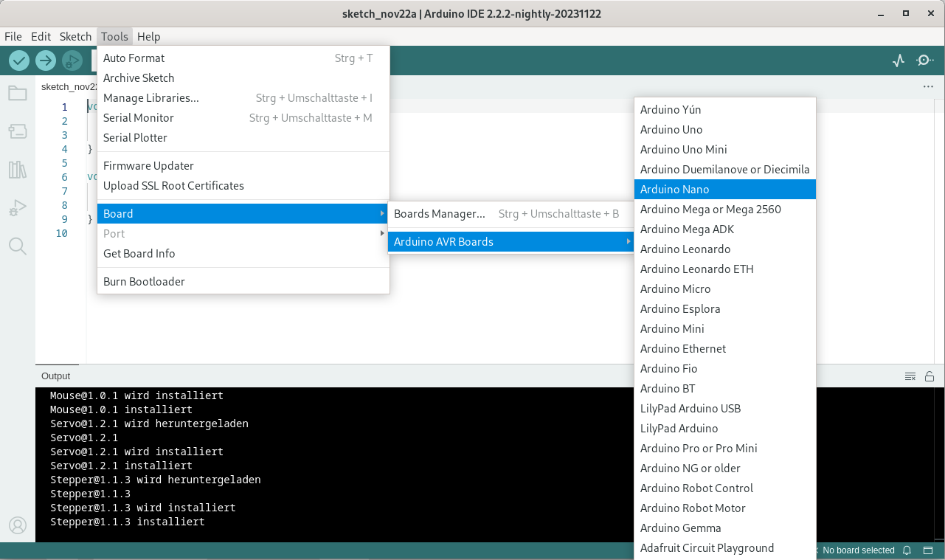This screenshot has height=560, width=945.
Task: Choose Arduino Pro or Pro Mini
Action: click(725, 448)
